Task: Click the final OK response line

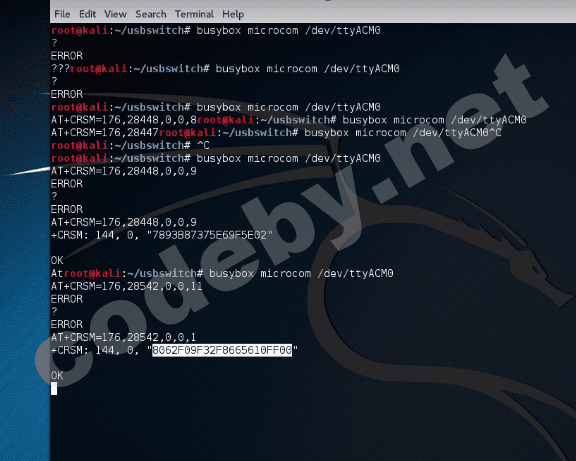Action: pos(57,375)
